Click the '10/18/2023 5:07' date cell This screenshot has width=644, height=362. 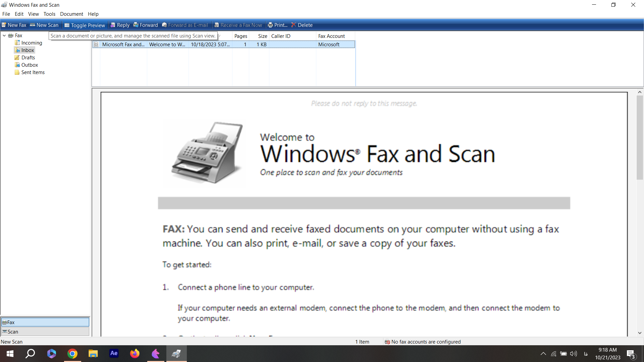click(x=210, y=44)
